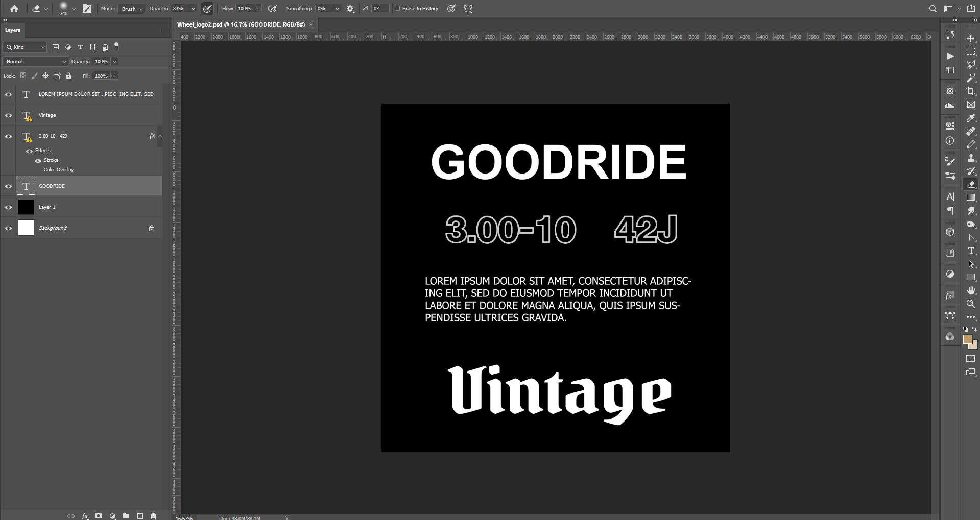Select the Smudge tool

click(x=970, y=211)
